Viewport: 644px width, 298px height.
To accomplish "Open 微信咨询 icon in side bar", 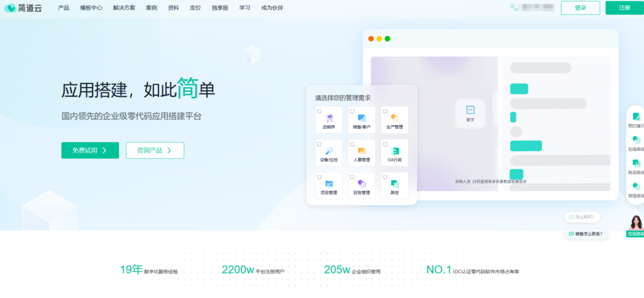I will click(636, 187).
